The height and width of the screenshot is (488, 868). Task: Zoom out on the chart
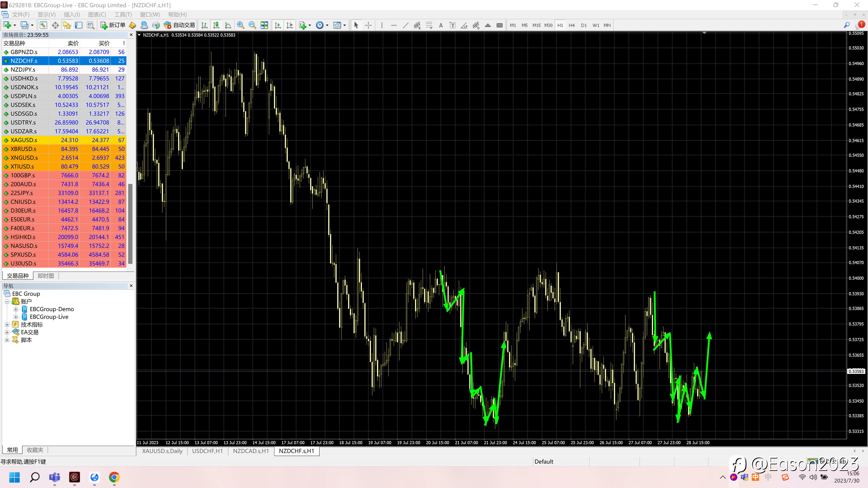[252, 25]
